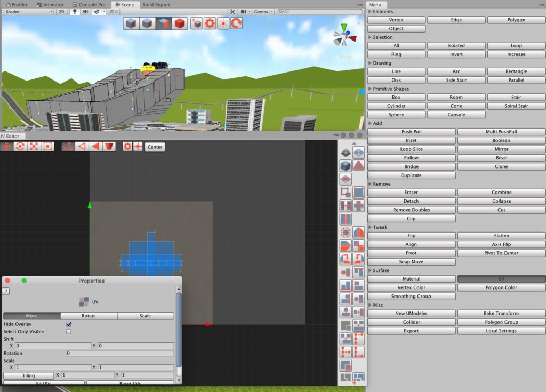Select the UV rotate tool icon
This screenshot has width=546, height=392.
coord(20,147)
